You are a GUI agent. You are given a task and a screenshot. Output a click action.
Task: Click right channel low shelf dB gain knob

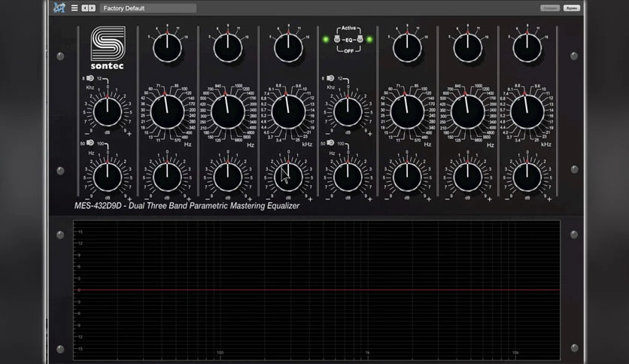pos(348,177)
